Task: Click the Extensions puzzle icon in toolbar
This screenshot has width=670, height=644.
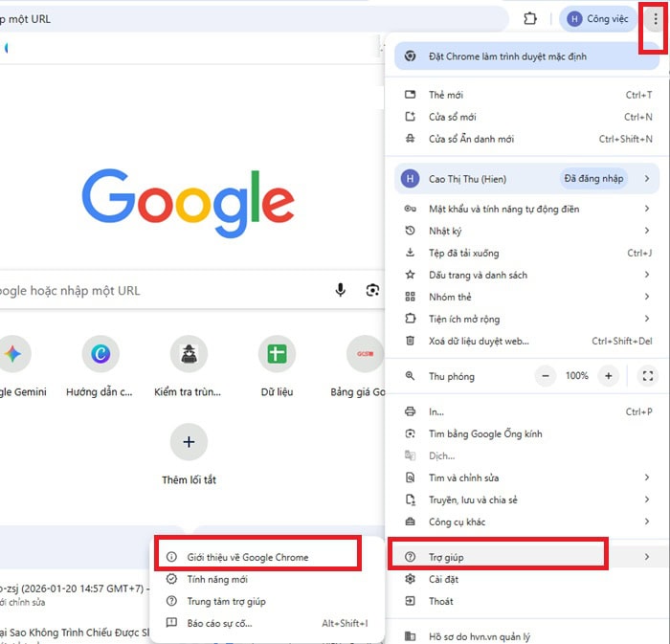Action: [530, 19]
